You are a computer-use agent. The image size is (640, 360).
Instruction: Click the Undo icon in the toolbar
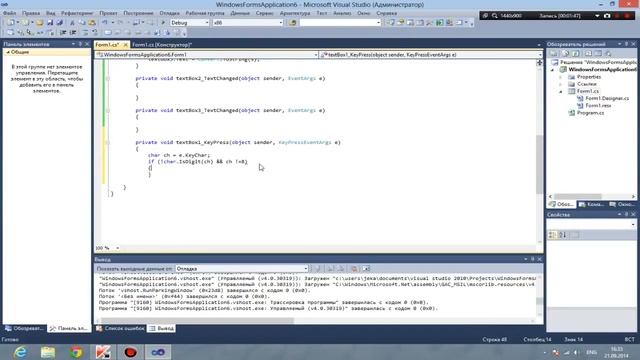click(105, 22)
